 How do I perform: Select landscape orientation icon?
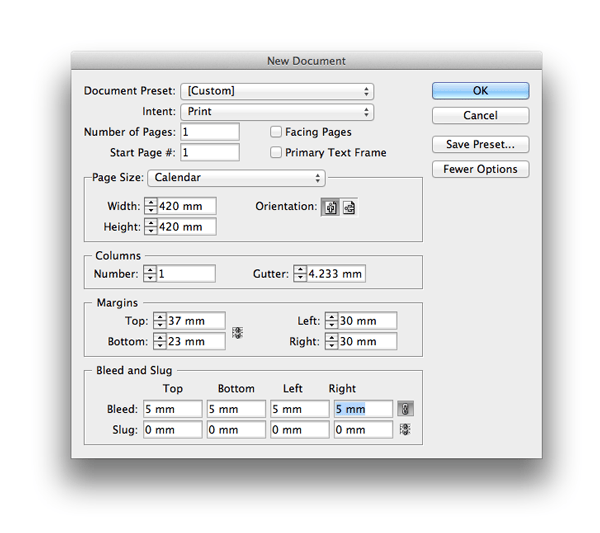349,207
